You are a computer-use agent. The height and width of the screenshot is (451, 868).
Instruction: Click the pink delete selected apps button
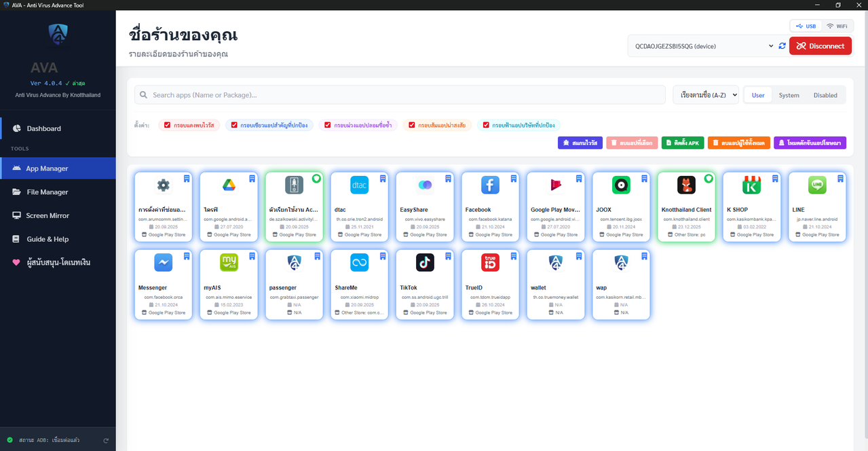click(632, 143)
